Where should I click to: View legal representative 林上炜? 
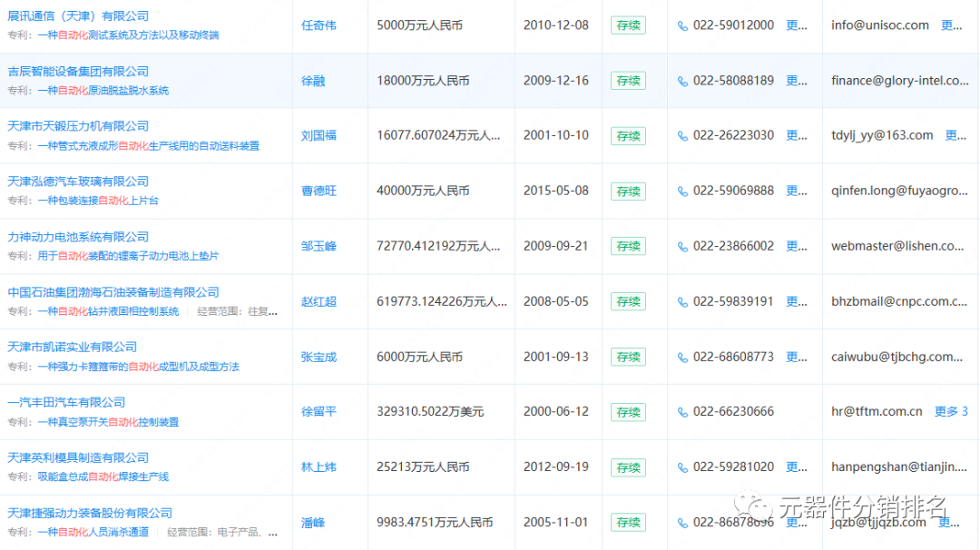click(x=318, y=467)
